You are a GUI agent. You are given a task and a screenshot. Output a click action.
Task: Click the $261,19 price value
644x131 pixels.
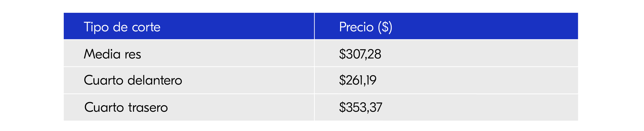(358, 80)
